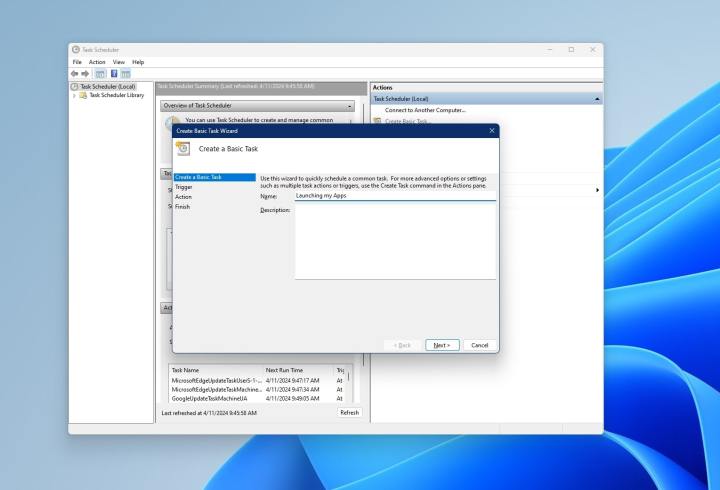Click the Next button in the wizard
This screenshot has height=490, width=720.
442,345
